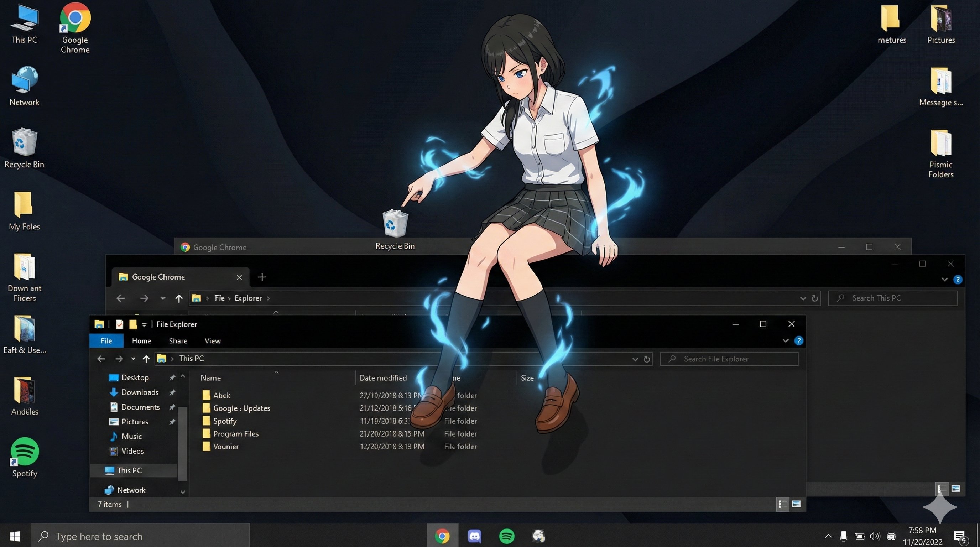Click the Discord icon in the taskbar
The height and width of the screenshot is (547, 980).
coord(474,536)
